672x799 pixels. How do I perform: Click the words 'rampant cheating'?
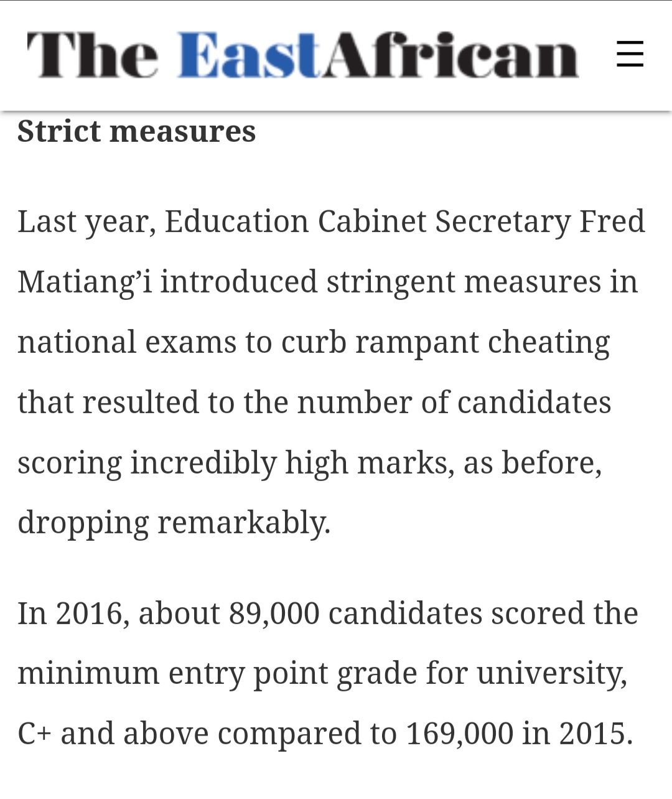[482, 342]
